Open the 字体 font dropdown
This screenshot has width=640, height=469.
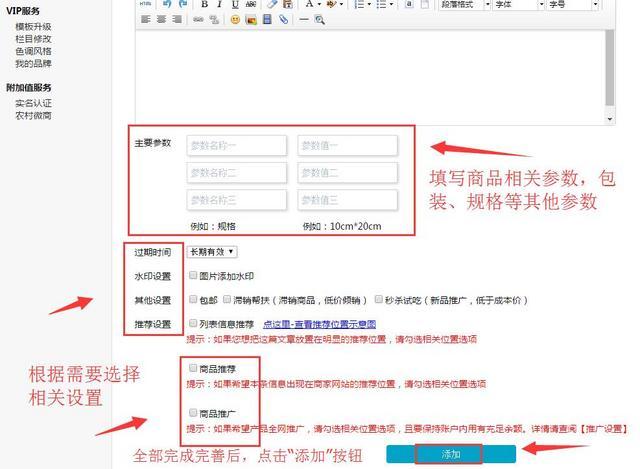pyautogui.click(x=519, y=4)
